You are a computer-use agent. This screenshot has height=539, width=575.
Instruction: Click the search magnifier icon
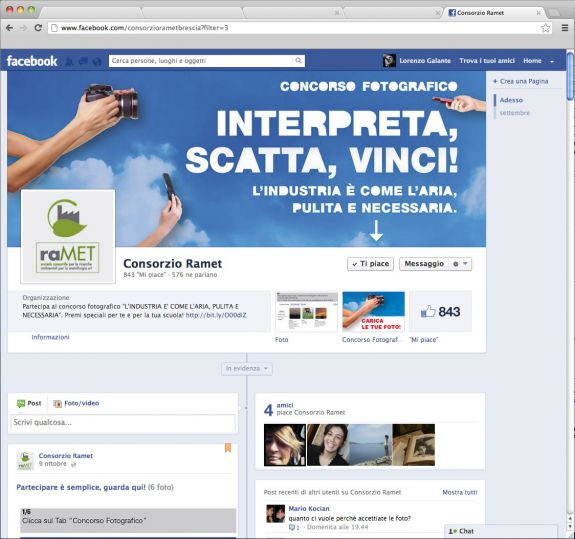coord(299,60)
